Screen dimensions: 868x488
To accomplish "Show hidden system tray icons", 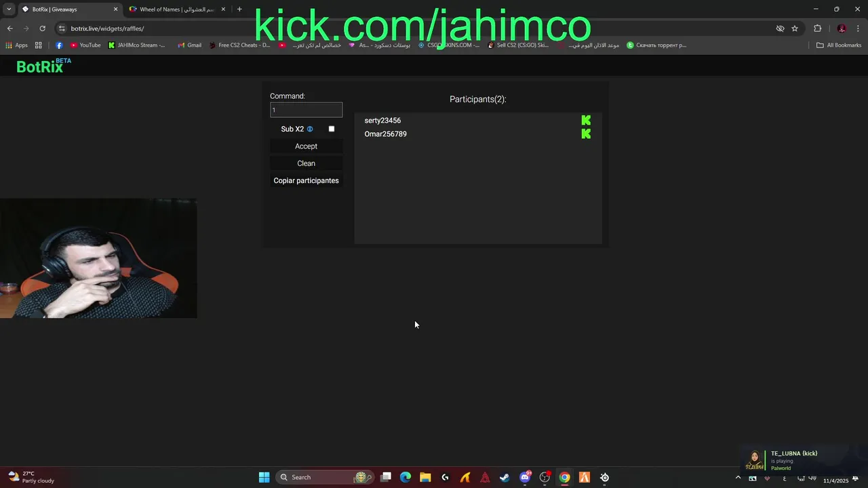I will pyautogui.click(x=738, y=478).
